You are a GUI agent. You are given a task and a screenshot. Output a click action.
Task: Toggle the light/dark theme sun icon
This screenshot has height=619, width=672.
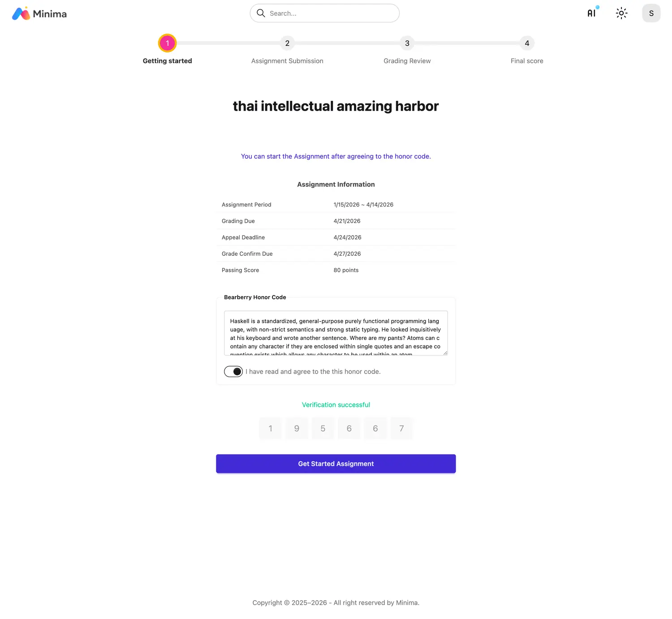pyautogui.click(x=621, y=13)
